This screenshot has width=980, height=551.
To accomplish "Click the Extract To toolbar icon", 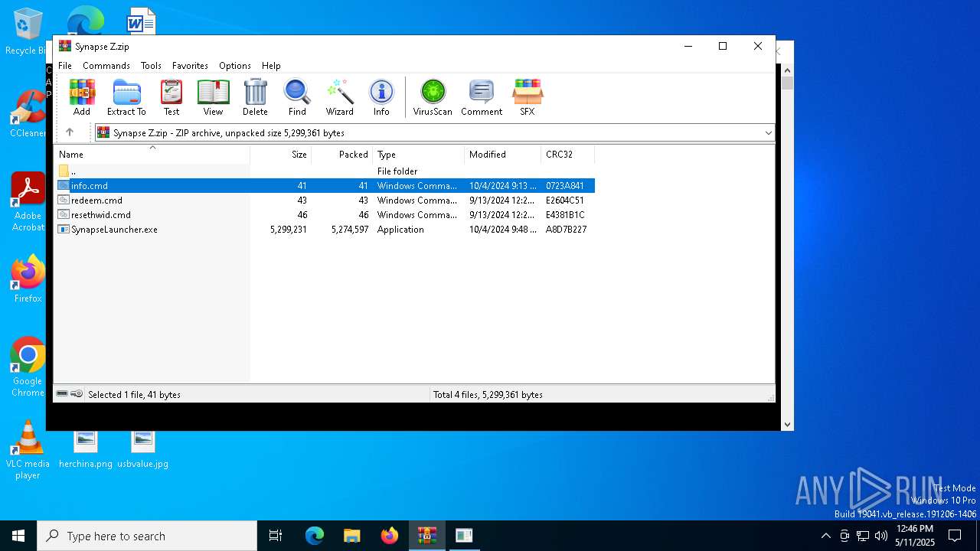I will coord(126,97).
